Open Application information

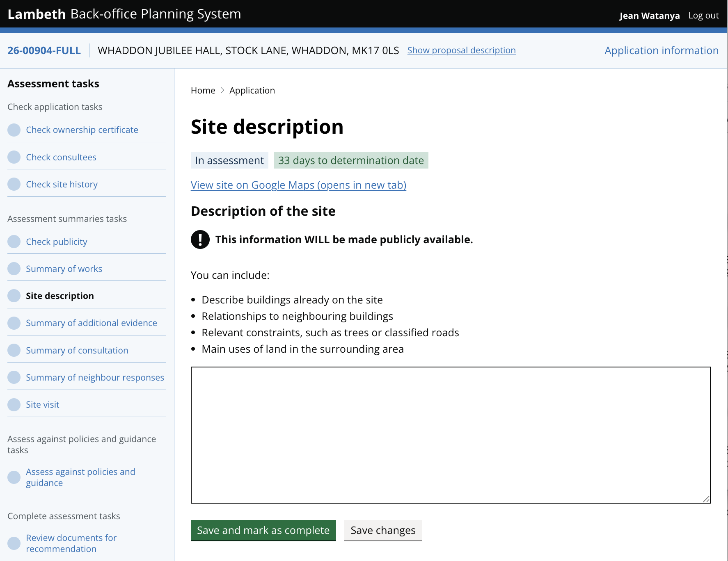661,50
